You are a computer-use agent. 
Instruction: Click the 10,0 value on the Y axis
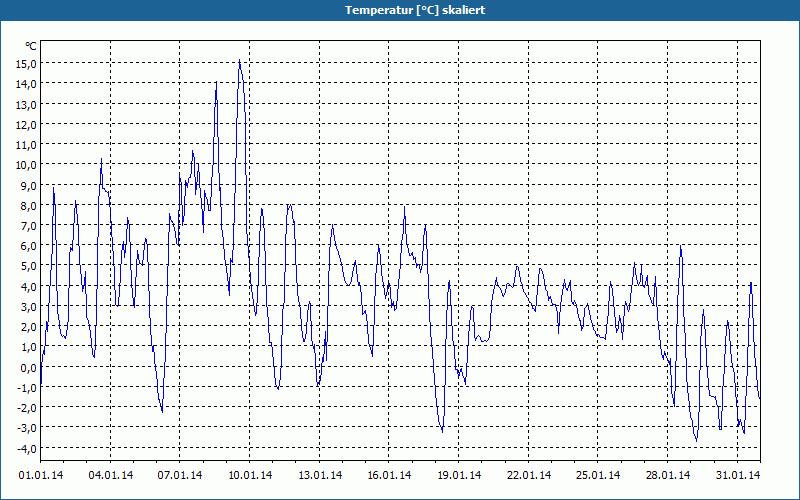[27, 165]
